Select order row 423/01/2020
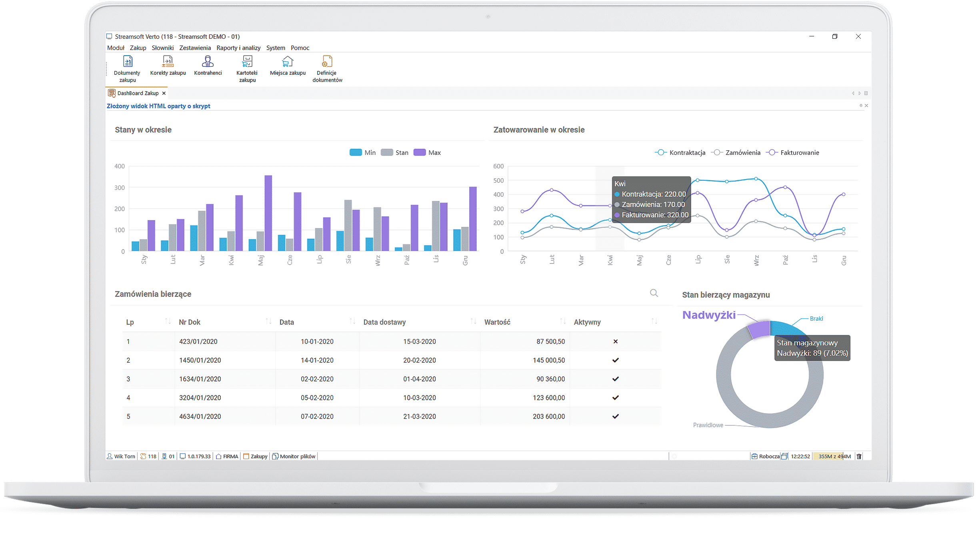 coord(392,341)
